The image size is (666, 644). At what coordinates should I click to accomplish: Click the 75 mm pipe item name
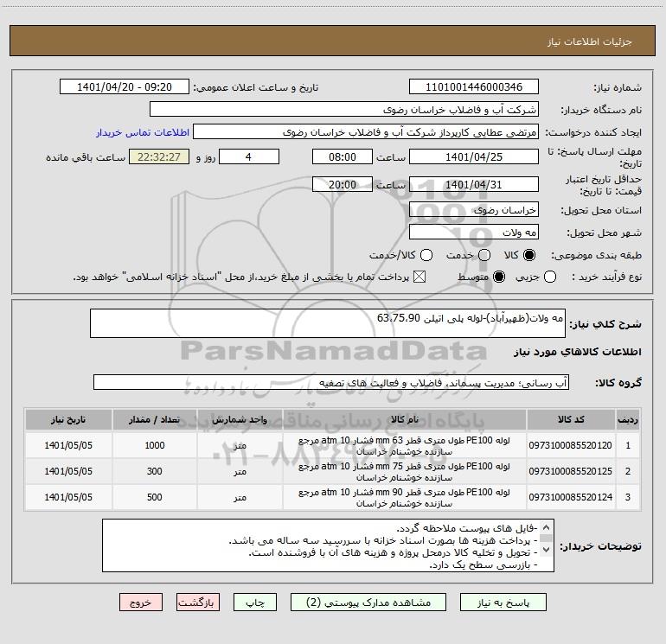click(405, 472)
